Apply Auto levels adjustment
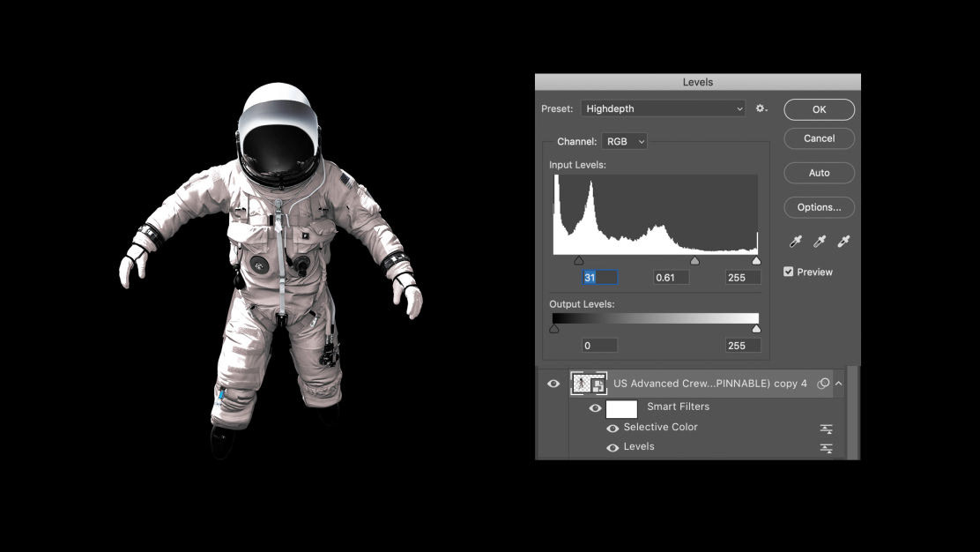 820,173
